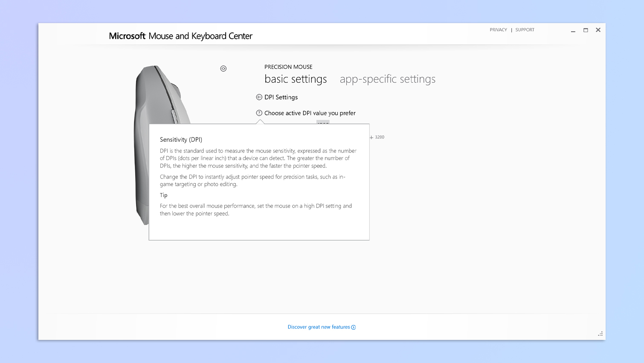Switch to the app-specific settings tab
Viewport: 644px width, 363px height.
[387, 79]
